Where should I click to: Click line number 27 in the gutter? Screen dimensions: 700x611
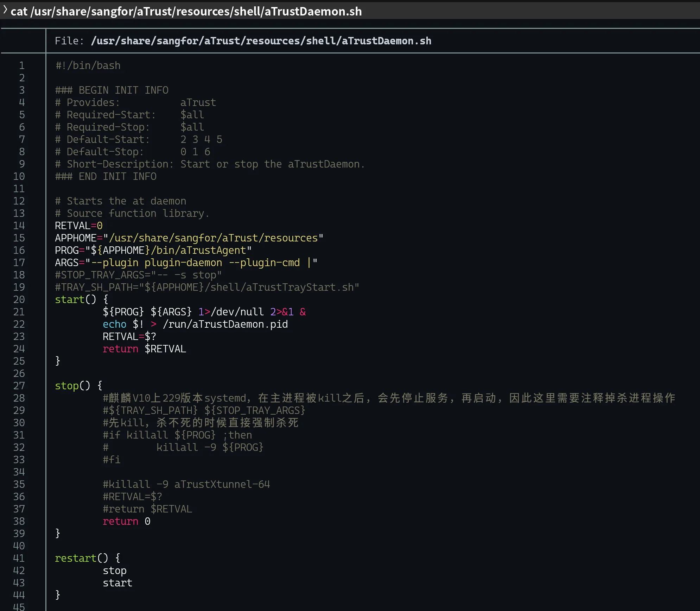19,386
